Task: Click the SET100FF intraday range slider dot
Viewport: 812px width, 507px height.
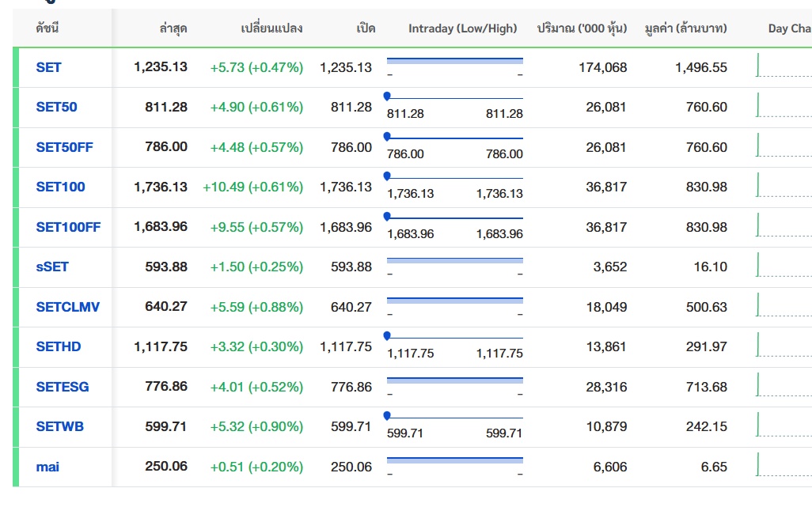Action: (x=387, y=216)
